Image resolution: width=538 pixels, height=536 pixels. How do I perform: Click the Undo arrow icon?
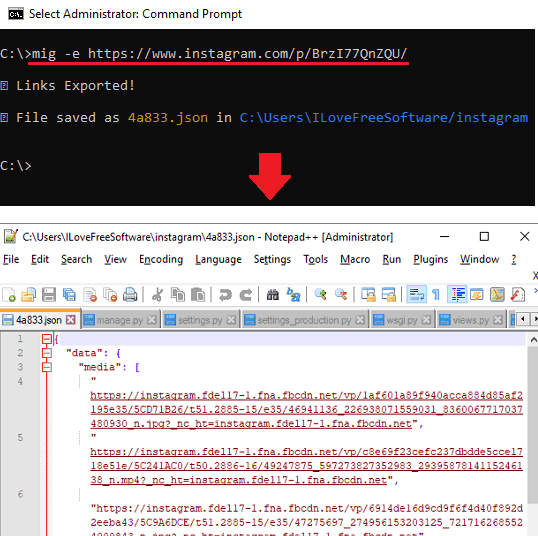225,295
